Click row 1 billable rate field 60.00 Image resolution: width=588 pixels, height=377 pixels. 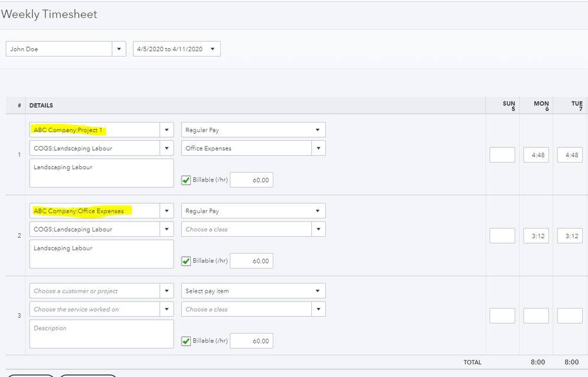coord(252,180)
